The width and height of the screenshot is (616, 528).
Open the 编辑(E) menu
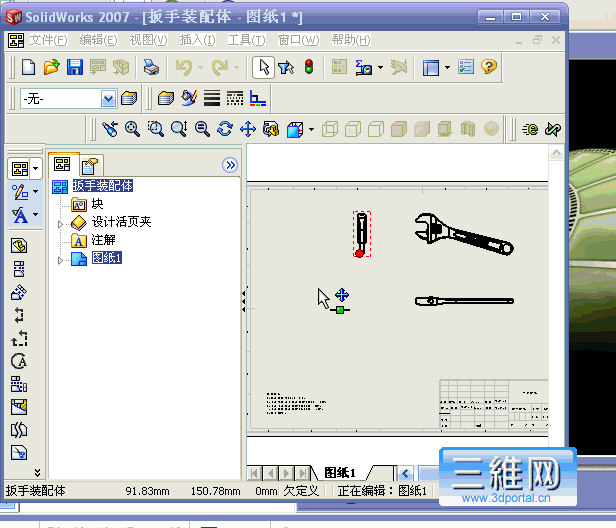click(98, 40)
